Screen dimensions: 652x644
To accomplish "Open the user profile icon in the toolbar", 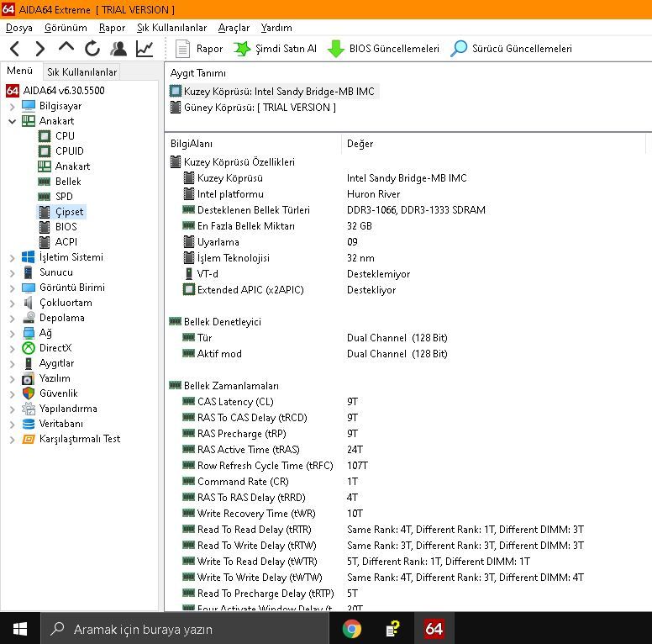I will pos(118,49).
